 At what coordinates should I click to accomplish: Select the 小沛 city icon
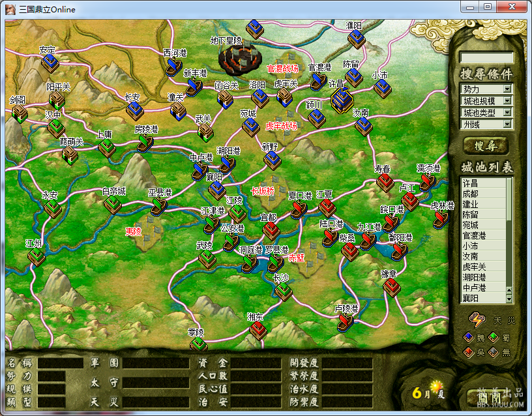tap(382, 88)
